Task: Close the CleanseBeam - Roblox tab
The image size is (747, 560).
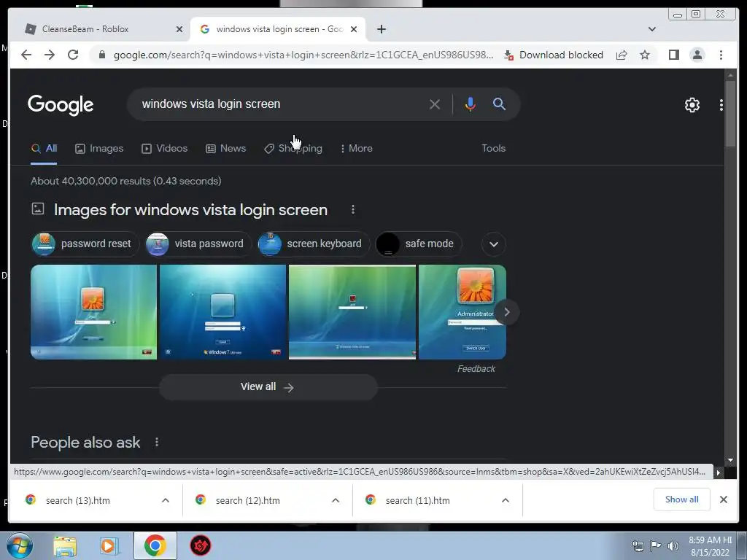Action: (179, 29)
